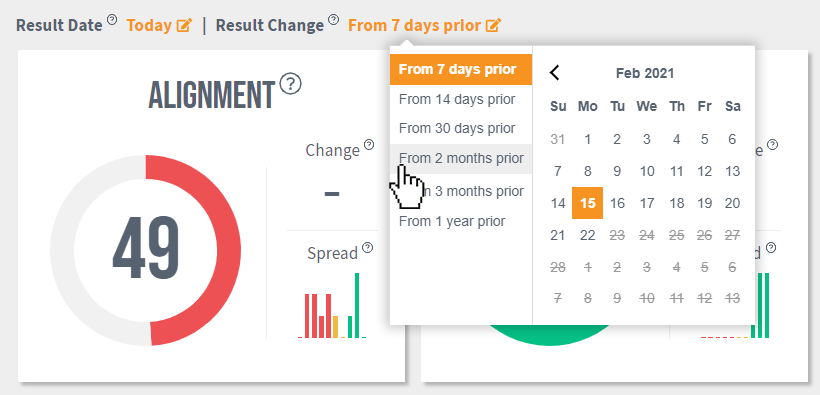Pick February 15 in calendar
The image size is (820, 395).
point(588,203)
